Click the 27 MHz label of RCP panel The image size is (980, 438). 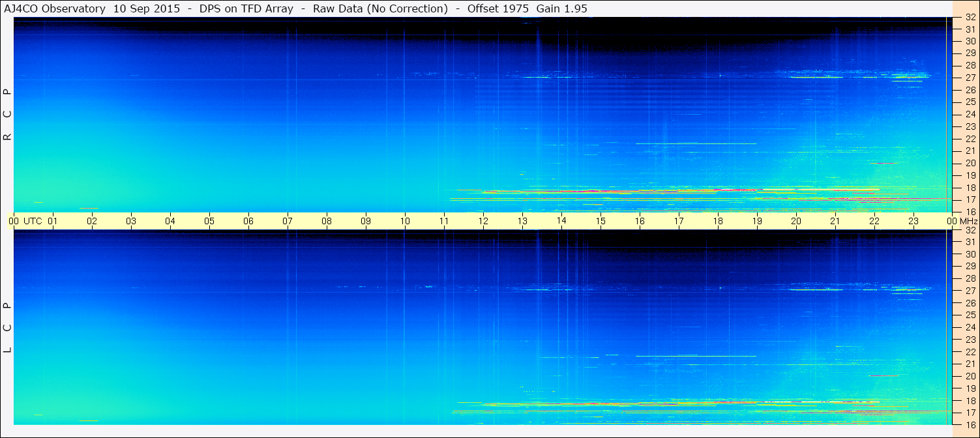pos(970,78)
